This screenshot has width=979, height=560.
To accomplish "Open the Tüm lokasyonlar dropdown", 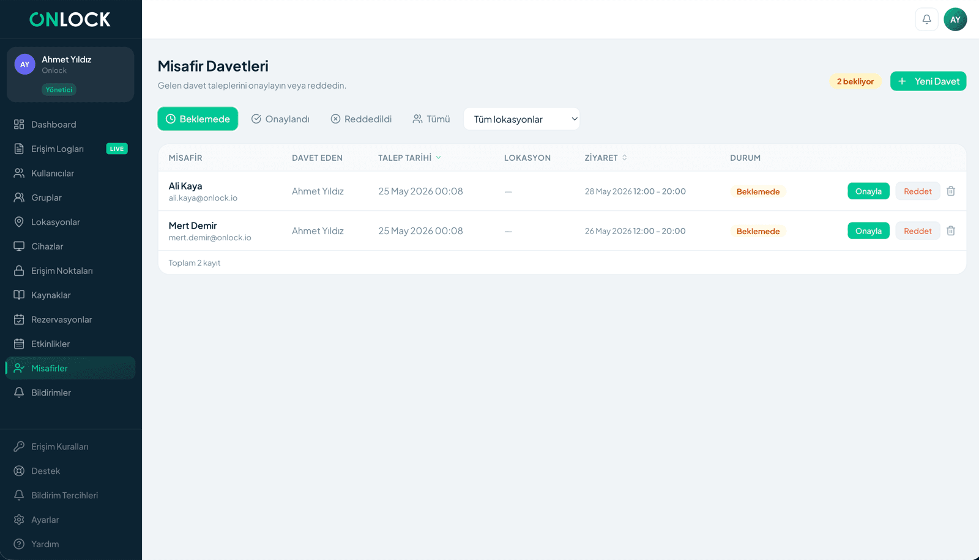I will pos(522,119).
